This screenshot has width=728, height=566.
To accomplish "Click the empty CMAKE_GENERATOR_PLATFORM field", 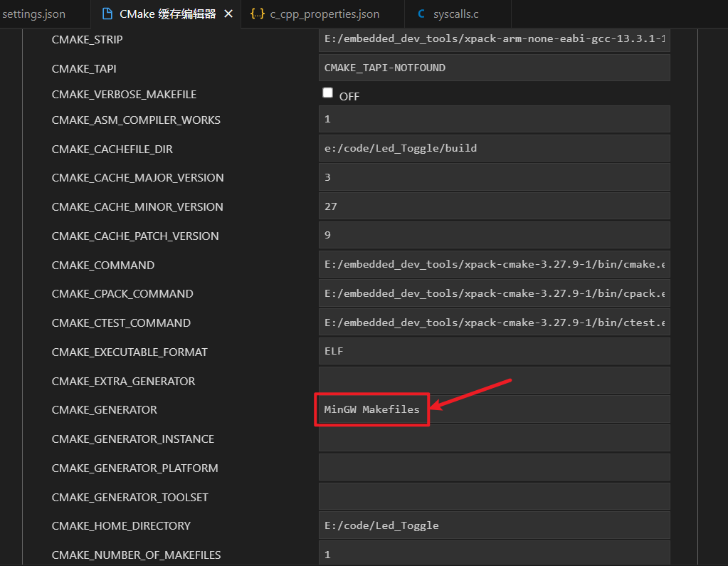I will pos(495,468).
